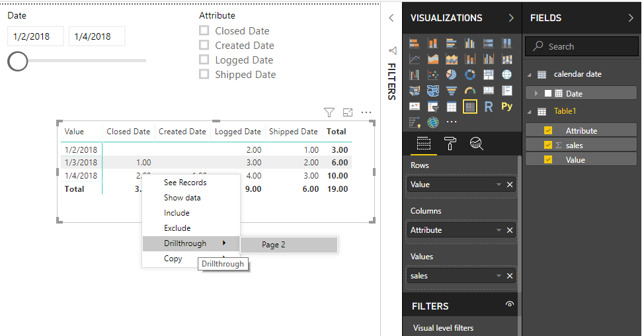This screenshot has width=644, height=336.
Task: Choose the clustered bar chart visual
Action: [x=451, y=43]
